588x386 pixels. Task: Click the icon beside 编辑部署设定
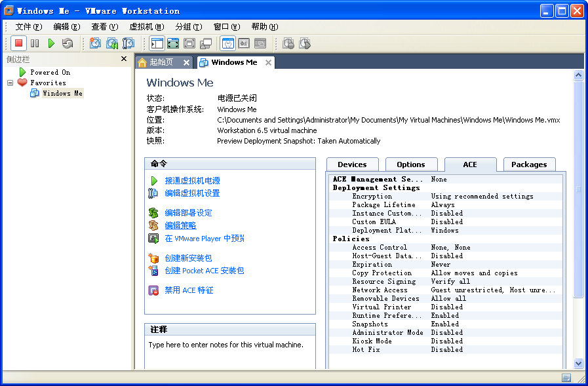(x=153, y=213)
